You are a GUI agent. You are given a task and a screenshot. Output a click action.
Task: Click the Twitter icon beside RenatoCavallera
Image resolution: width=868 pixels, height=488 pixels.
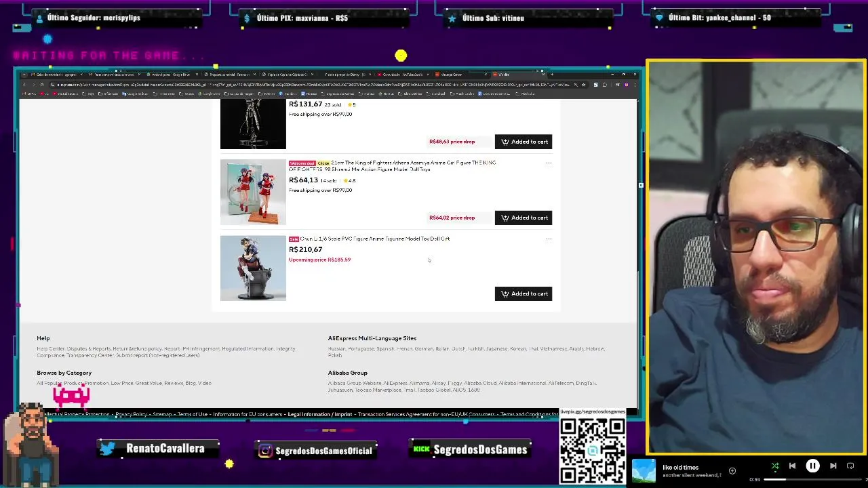tap(108, 448)
